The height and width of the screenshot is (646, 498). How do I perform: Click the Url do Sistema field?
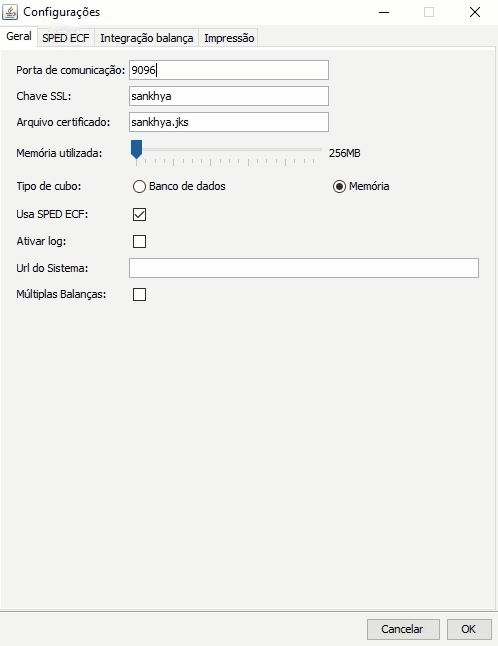point(304,268)
